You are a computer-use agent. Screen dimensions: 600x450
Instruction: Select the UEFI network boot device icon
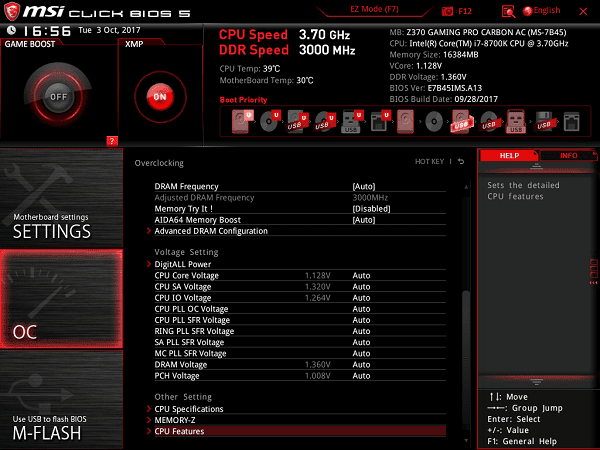coord(380,122)
